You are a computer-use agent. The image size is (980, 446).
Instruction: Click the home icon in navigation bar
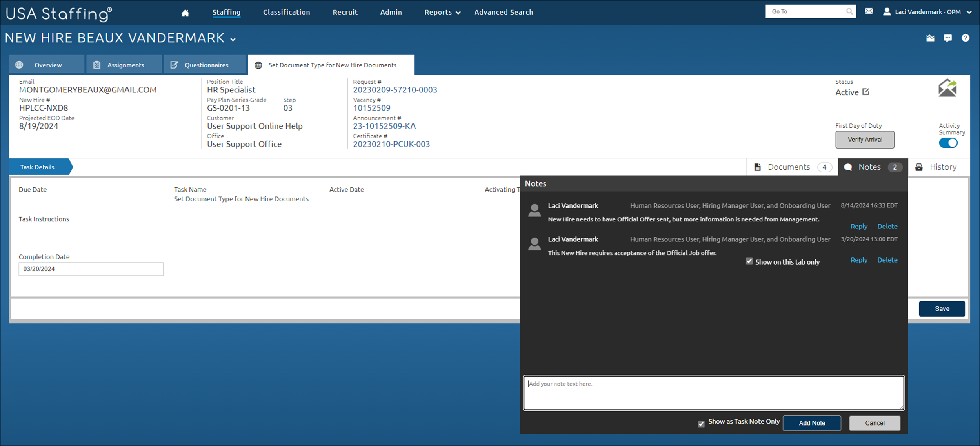[185, 13]
